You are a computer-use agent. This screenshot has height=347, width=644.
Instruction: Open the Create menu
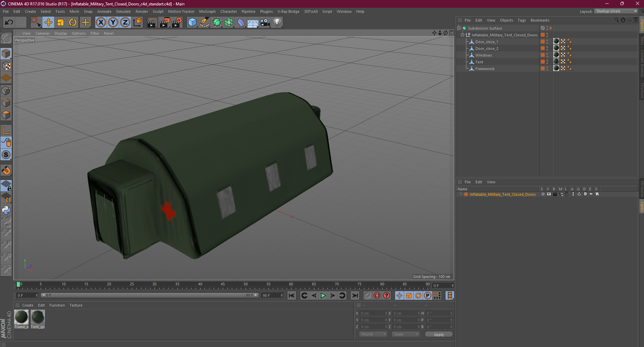(x=30, y=11)
